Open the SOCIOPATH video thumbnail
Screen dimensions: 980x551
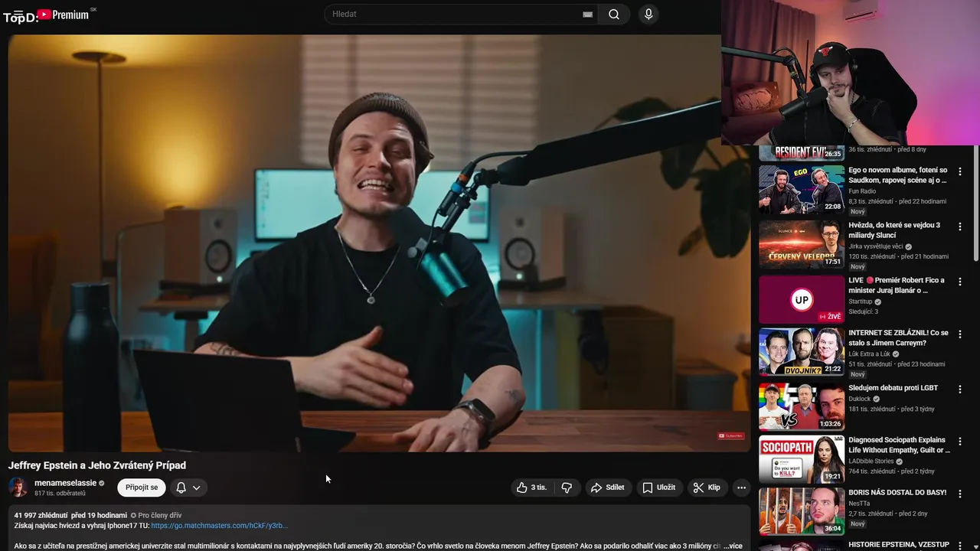pos(802,459)
